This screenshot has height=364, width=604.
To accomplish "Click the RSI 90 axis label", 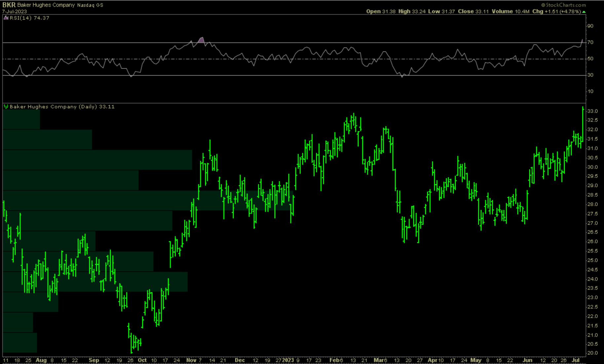I will pyautogui.click(x=590, y=26).
